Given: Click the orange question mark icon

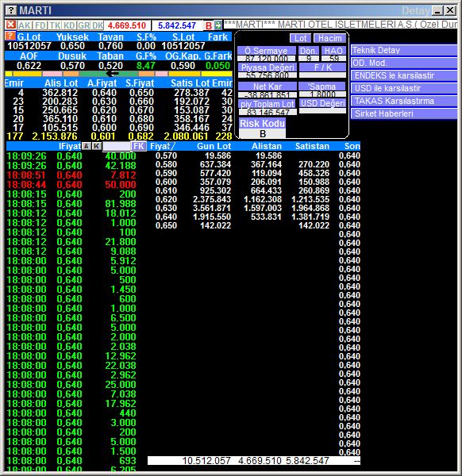Looking at the screenshot, I should pyautogui.click(x=10, y=36).
